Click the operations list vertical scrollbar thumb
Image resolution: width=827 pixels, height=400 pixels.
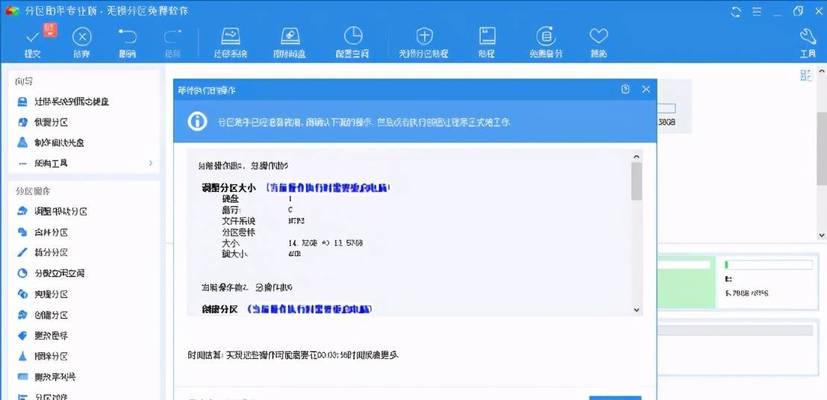(637, 181)
